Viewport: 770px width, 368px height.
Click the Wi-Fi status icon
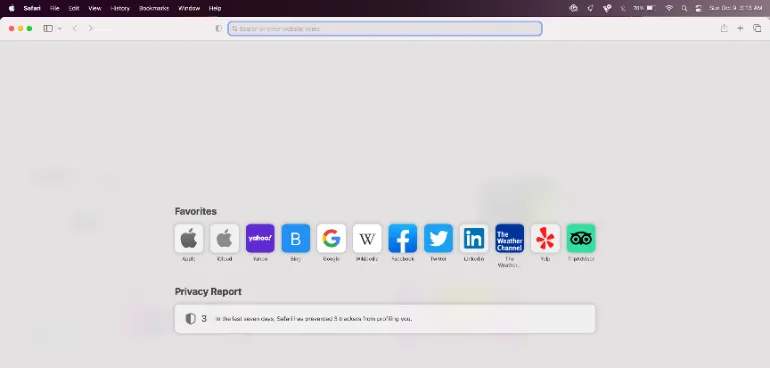pos(669,8)
